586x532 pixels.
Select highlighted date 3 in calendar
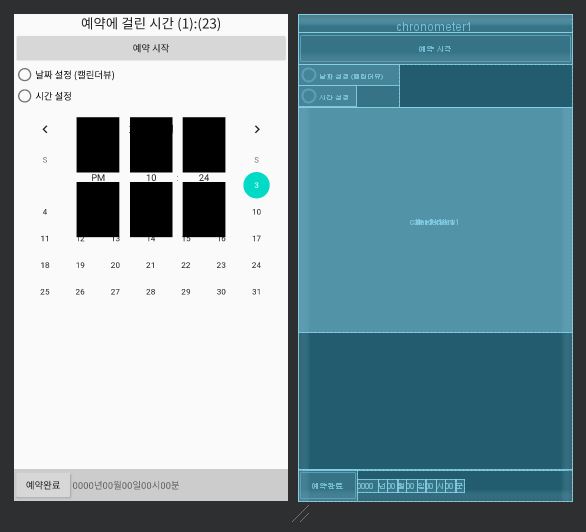[x=256, y=185]
